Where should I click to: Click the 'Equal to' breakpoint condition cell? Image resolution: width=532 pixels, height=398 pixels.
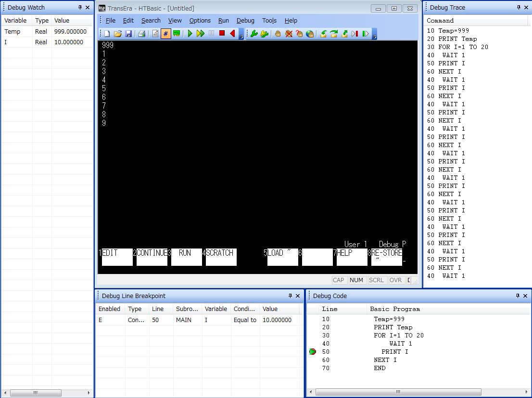pos(245,320)
